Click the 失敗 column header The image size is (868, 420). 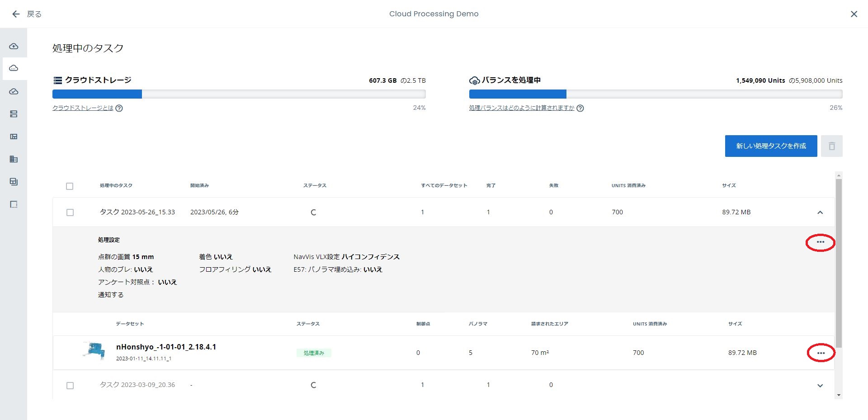pos(554,185)
